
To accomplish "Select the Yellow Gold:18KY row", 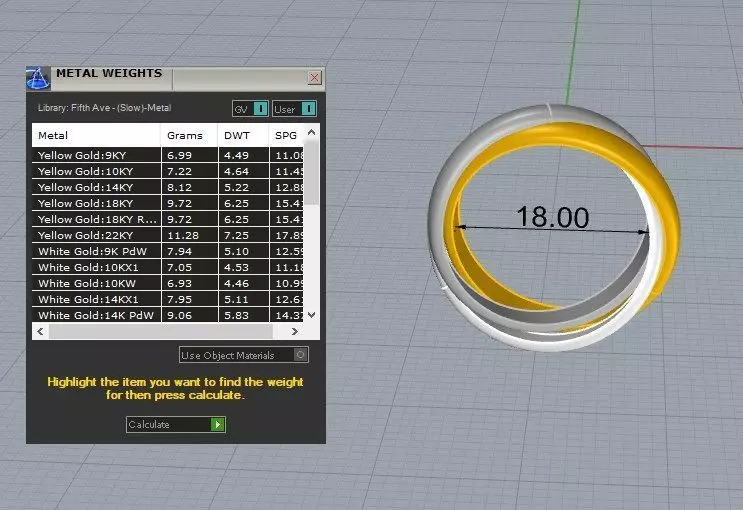I will [168, 203].
